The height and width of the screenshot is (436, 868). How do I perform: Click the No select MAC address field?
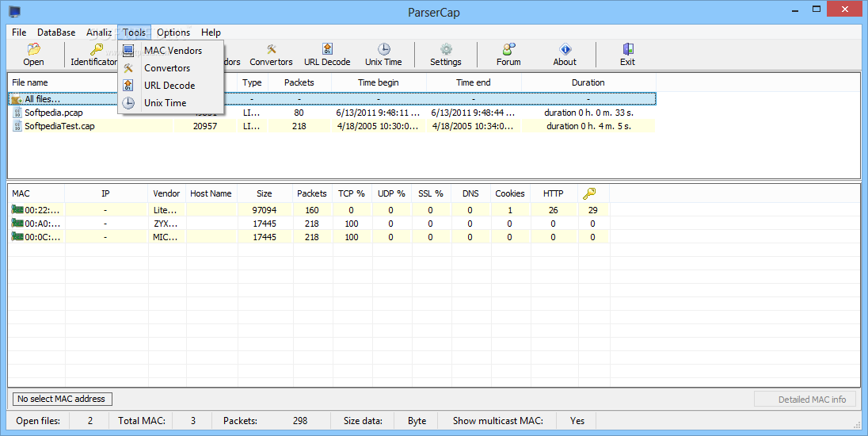tap(62, 399)
